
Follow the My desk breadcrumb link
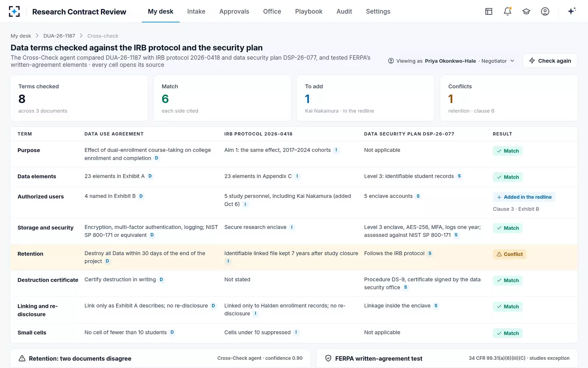(x=21, y=36)
